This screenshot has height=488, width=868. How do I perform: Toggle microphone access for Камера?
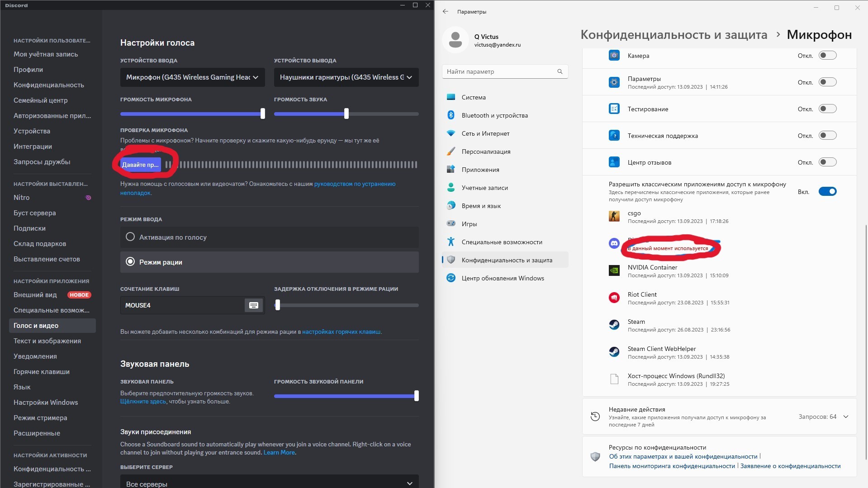click(x=827, y=56)
